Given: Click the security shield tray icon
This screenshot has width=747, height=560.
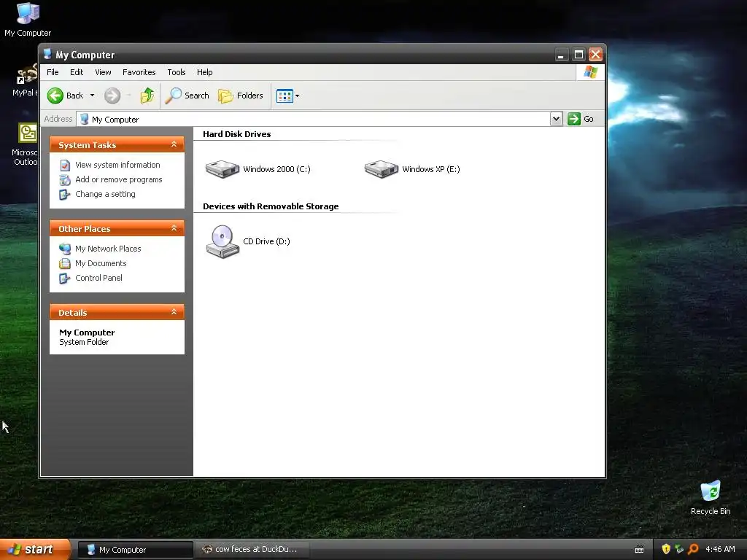Looking at the screenshot, I should 666,549.
